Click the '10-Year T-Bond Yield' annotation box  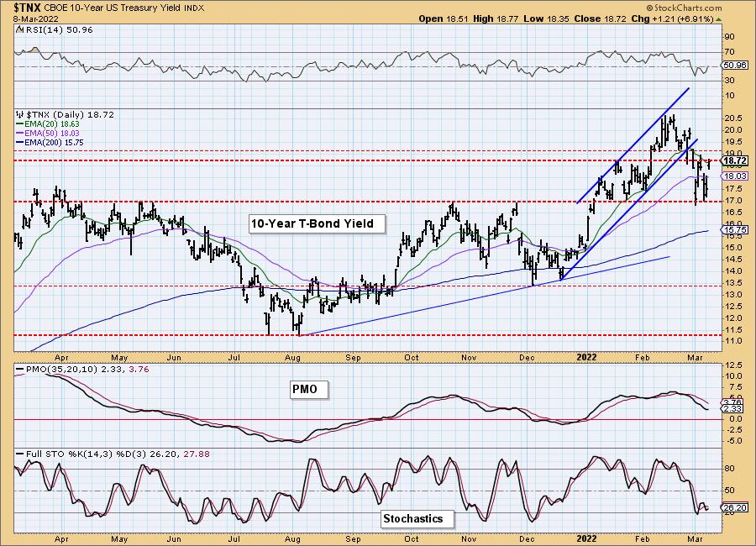(x=318, y=223)
